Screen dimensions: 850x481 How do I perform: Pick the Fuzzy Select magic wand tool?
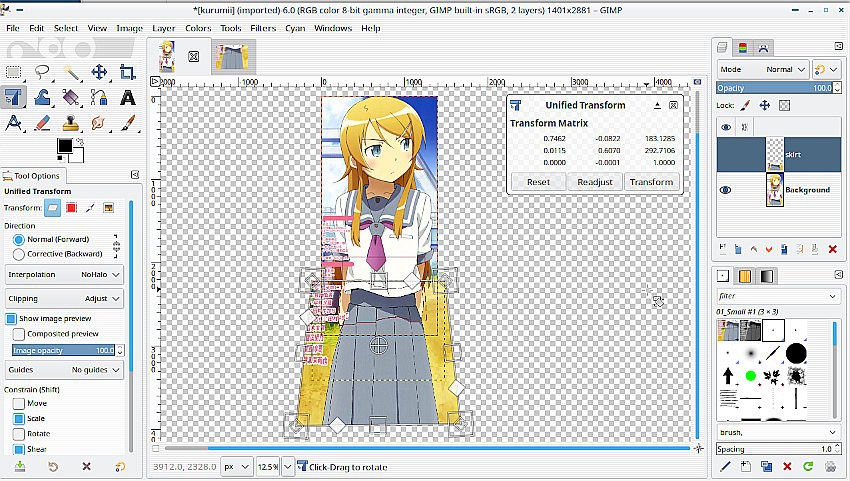(71, 72)
